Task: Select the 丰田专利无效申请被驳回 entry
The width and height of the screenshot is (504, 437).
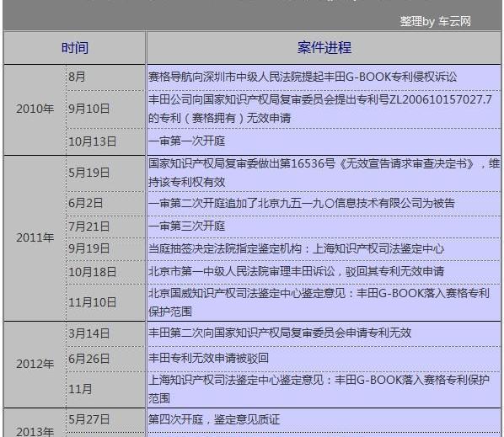Action: click(x=324, y=359)
